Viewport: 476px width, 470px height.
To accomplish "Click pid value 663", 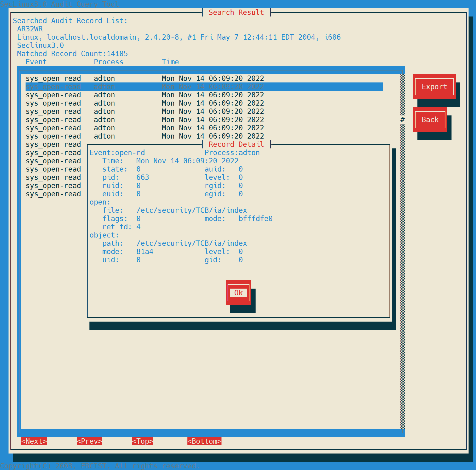I will pyautogui.click(x=143, y=177).
